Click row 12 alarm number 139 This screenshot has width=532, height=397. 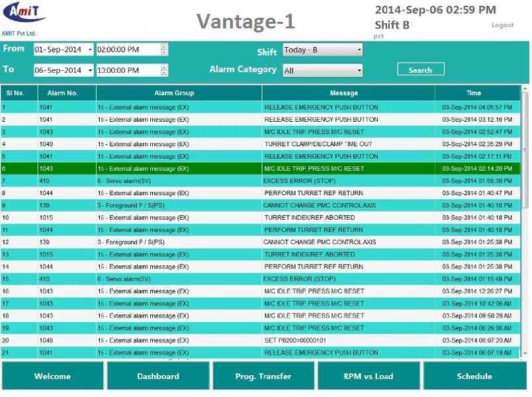(44, 242)
